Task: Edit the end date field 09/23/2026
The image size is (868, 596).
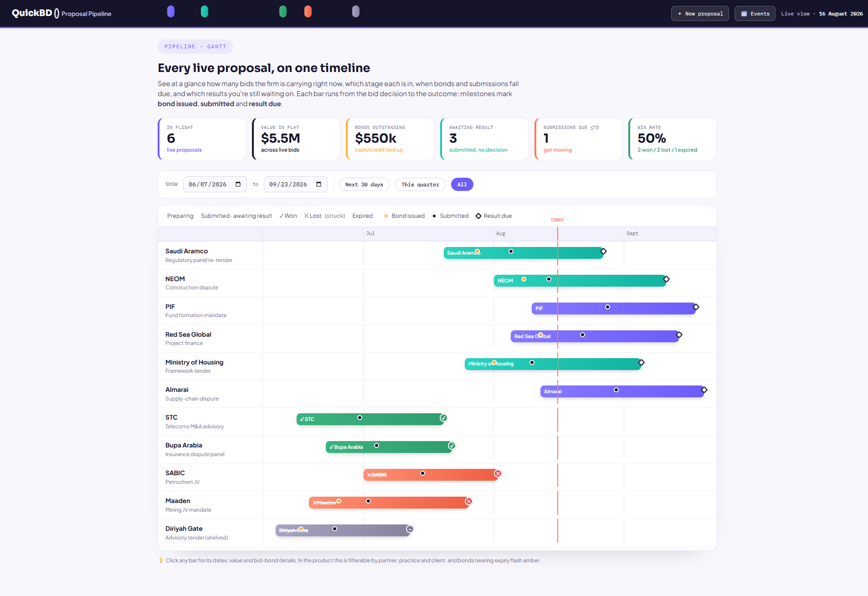Action: (295, 185)
